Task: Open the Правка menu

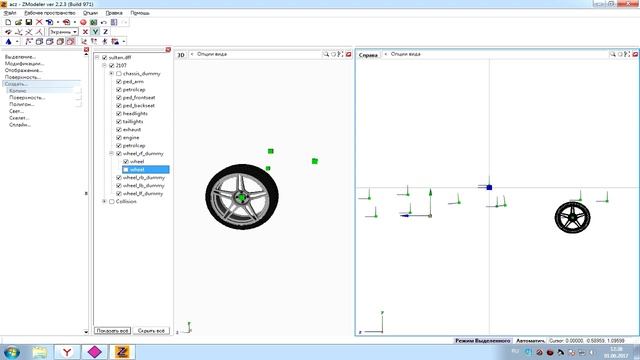Action: pos(114,13)
